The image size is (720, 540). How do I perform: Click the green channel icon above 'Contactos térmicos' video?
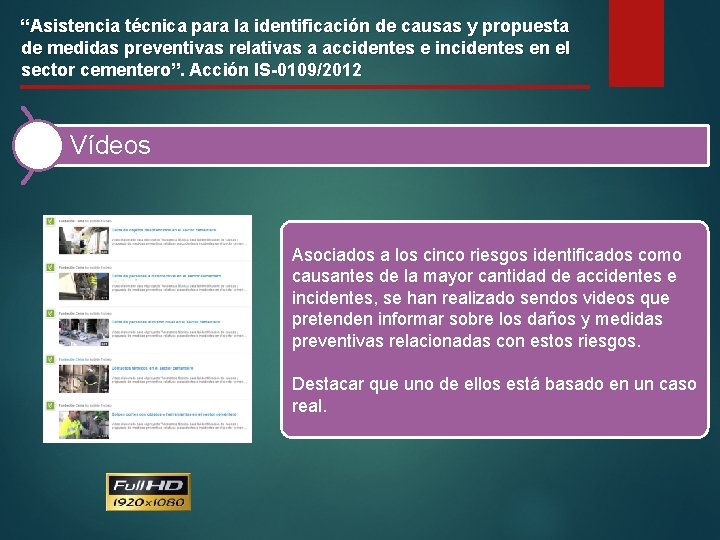tap(50, 360)
